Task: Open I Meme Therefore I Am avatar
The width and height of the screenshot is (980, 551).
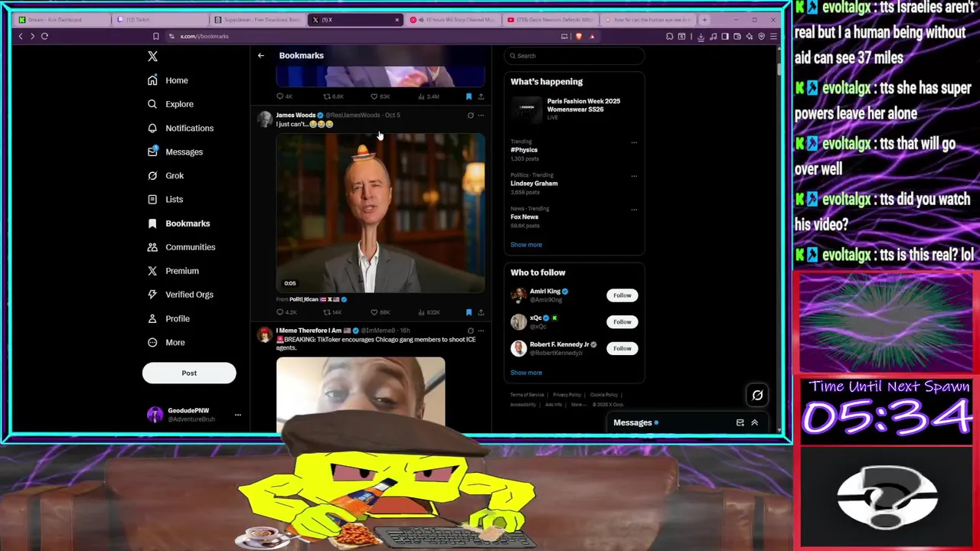Action: coord(265,334)
